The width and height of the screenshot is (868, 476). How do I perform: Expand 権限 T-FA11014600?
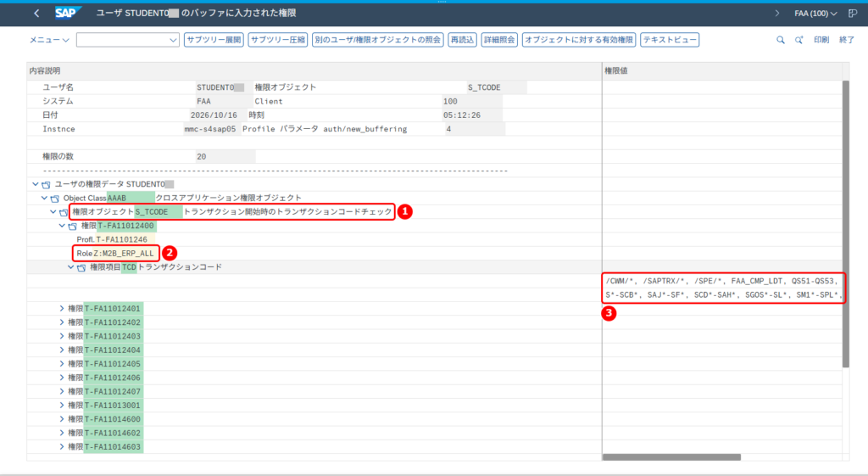[x=62, y=419]
